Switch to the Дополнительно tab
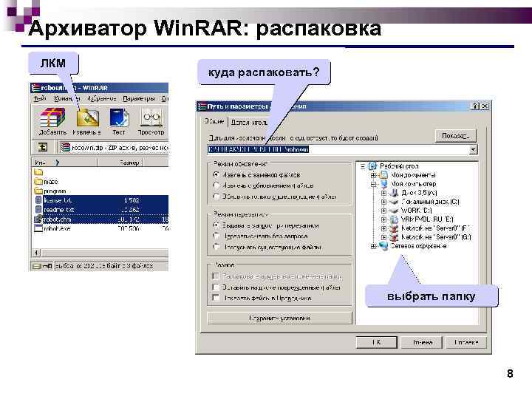This screenshot has height=399, width=532. [x=249, y=123]
